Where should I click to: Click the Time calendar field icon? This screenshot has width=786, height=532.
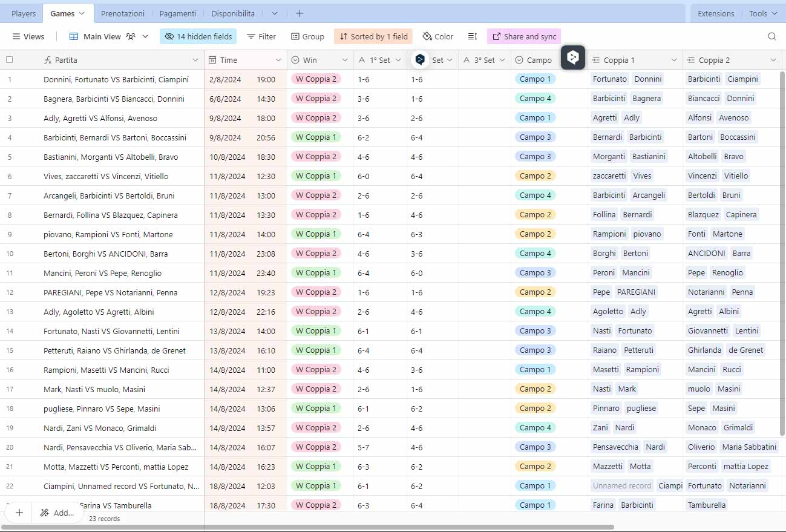pos(212,60)
